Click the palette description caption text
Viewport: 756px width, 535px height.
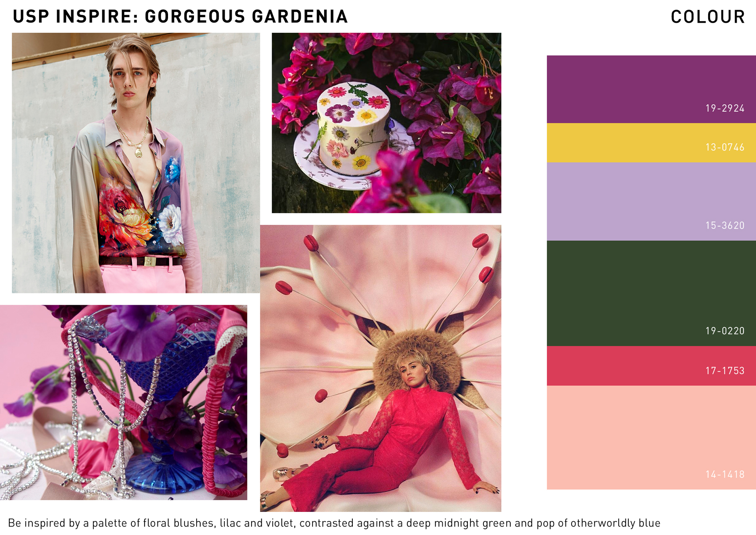pos(334,523)
